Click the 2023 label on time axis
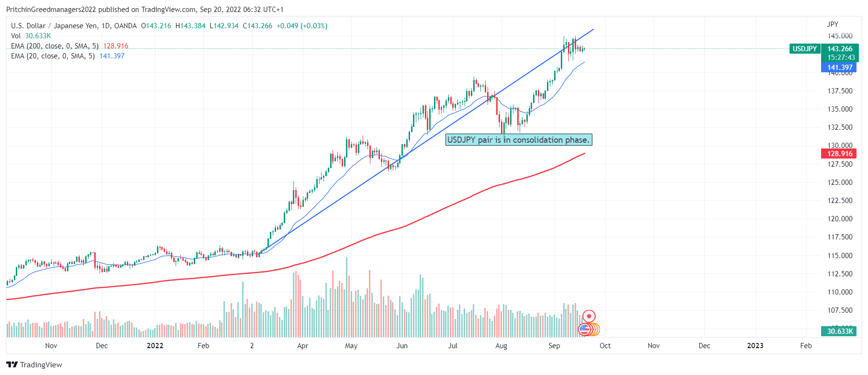 [x=755, y=346]
